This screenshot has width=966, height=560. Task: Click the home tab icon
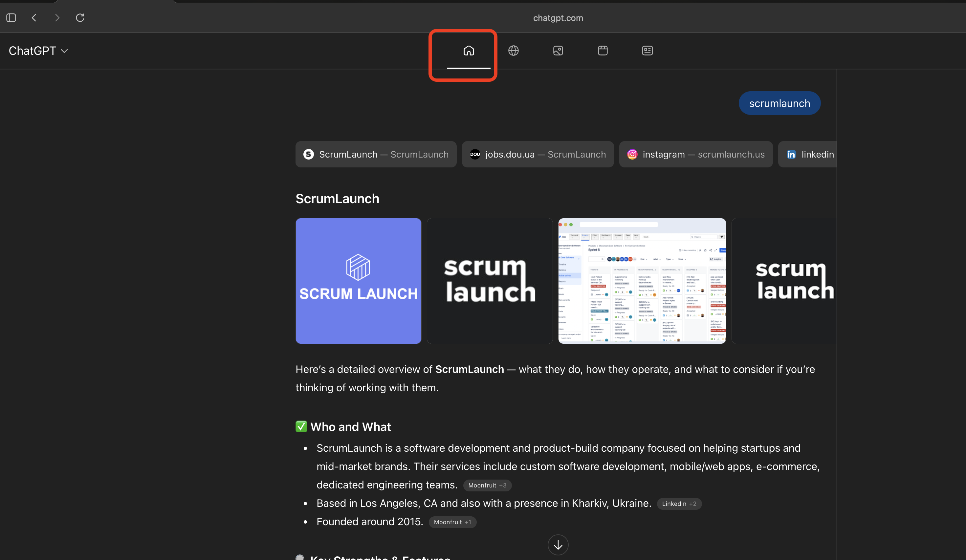click(469, 51)
